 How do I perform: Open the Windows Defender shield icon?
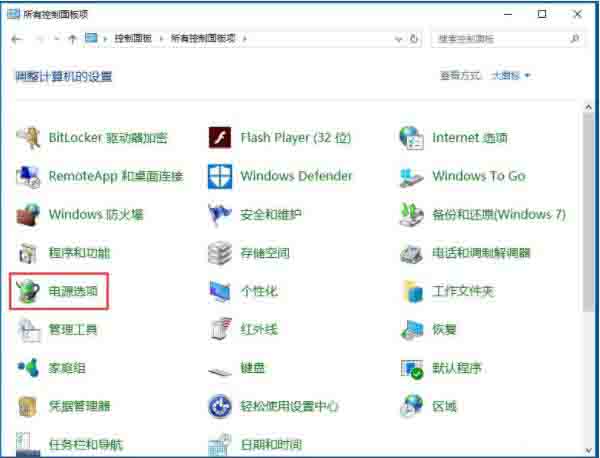[x=220, y=176]
